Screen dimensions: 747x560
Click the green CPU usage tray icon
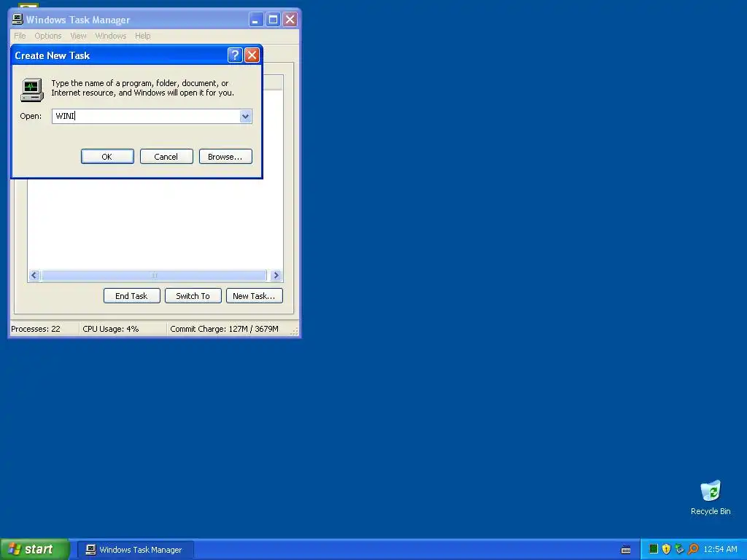(654, 549)
